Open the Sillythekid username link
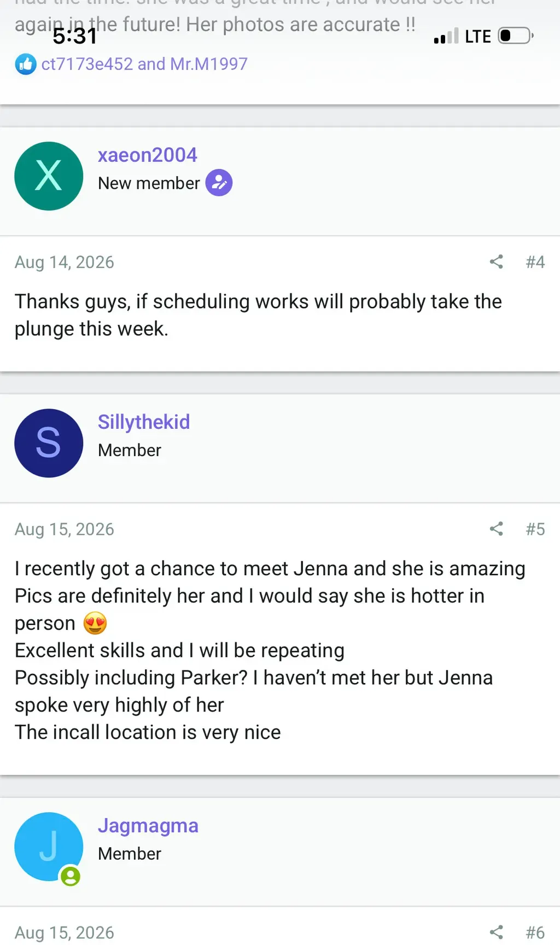 (x=144, y=422)
